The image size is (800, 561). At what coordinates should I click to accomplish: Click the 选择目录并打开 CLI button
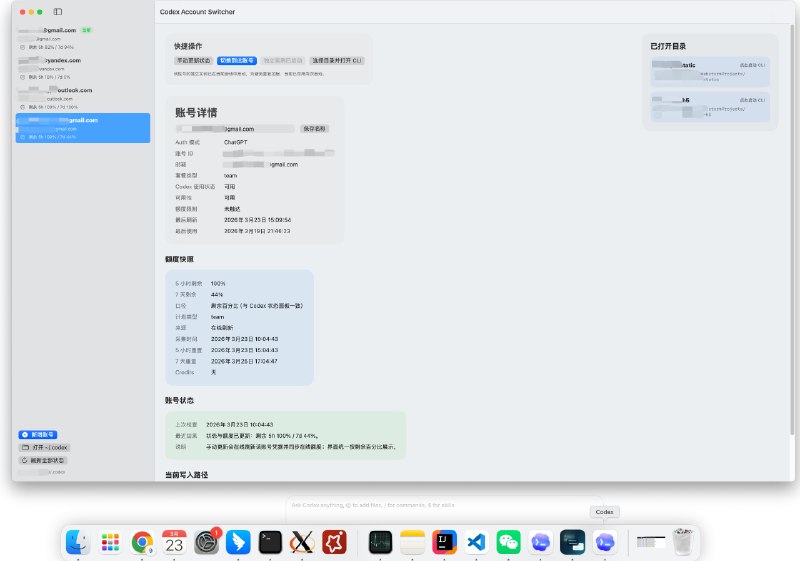coord(337,61)
